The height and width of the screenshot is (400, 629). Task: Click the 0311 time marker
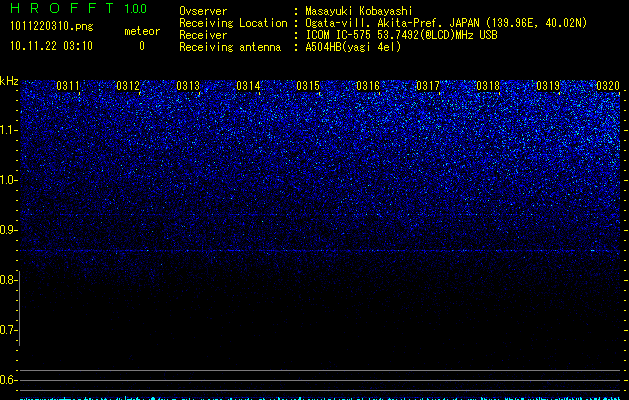(x=68, y=86)
